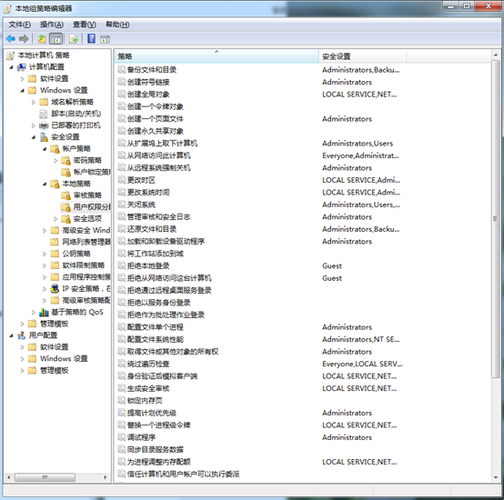Click the policy list scroll-down arrow

pyautogui.click(x=495, y=477)
